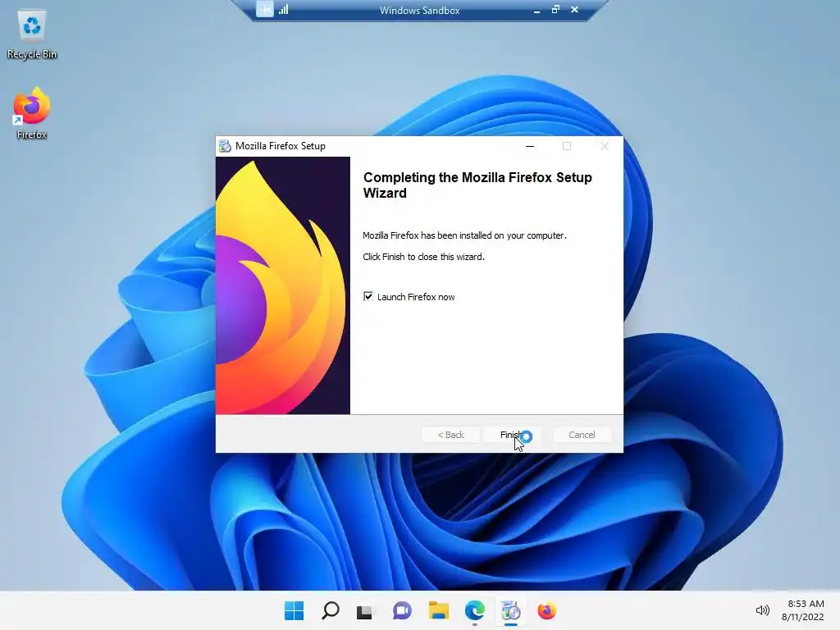
Task: Click the disabled Back button
Action: tap(451, 435)
